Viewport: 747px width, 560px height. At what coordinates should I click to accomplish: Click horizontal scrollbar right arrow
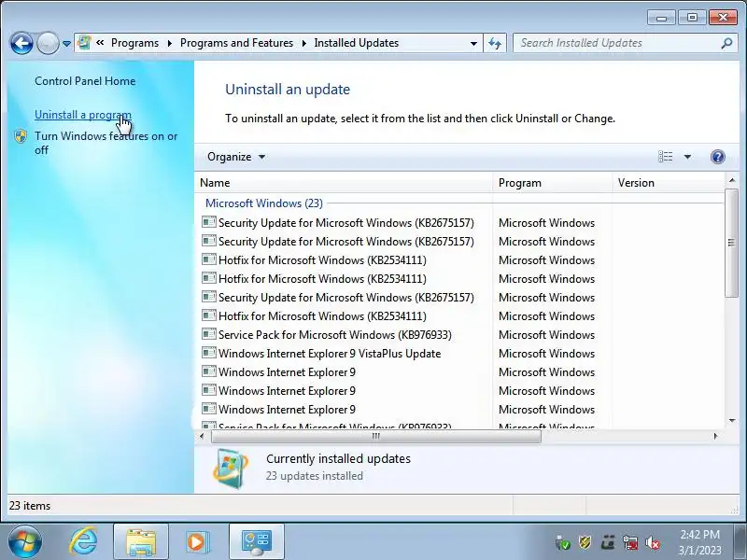(x=715, y=436)
